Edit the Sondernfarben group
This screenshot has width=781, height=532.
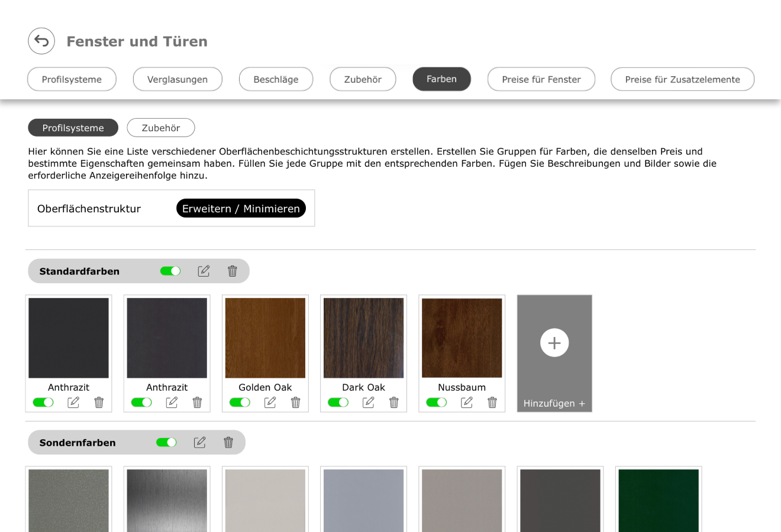[x=200, y=442]
